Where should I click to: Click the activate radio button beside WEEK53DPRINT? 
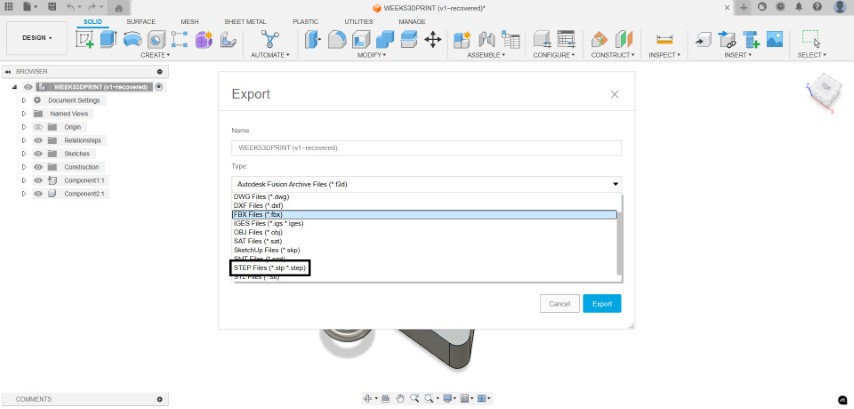click(x=158, y=87)
